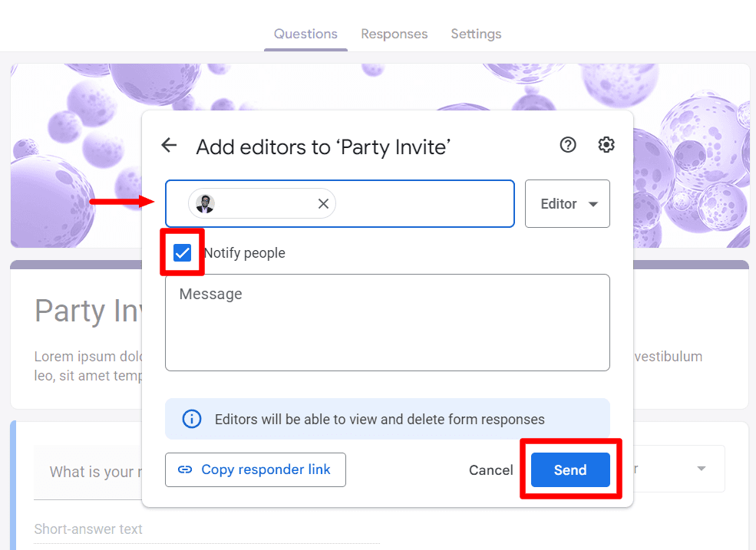The image size is (756, 550).
Task: Go back with the dialog's arrow icon
Action: tap(169, 145)
